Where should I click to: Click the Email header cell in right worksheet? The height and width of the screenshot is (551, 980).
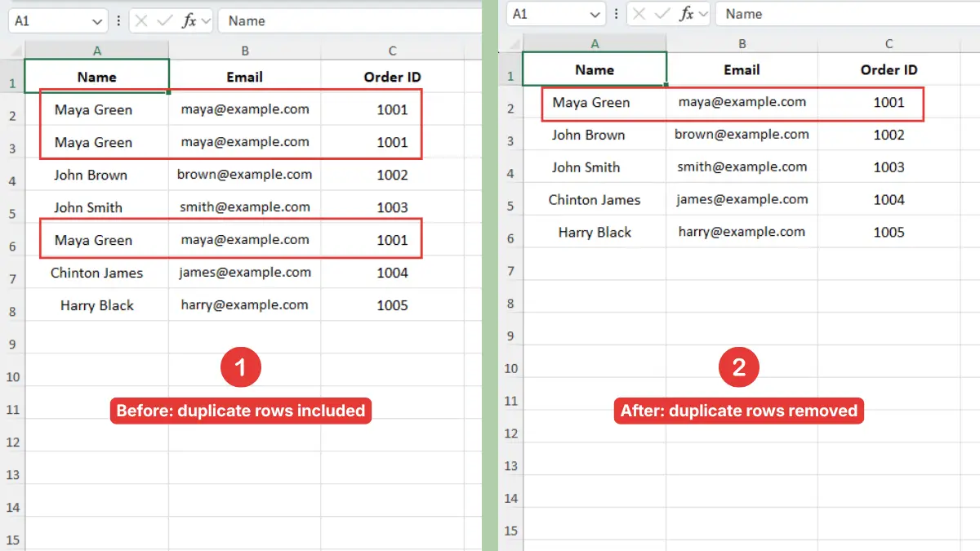coord(742,69)
